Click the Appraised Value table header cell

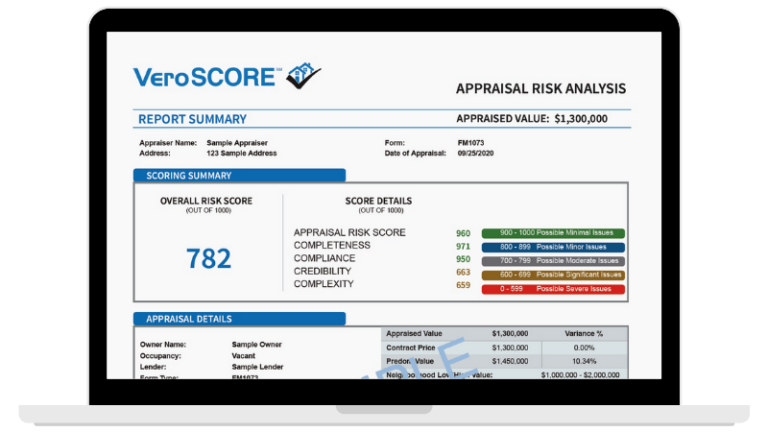414,334
